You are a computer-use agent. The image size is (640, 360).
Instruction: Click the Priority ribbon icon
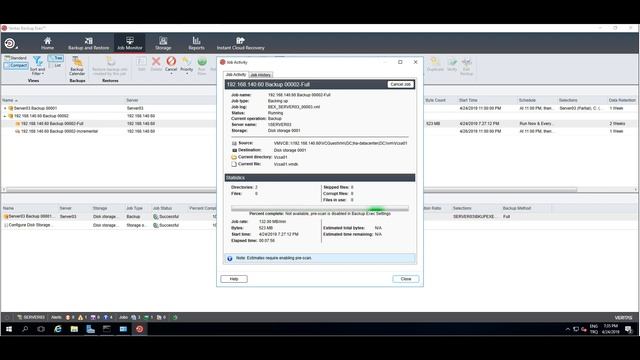coord(186,61)
